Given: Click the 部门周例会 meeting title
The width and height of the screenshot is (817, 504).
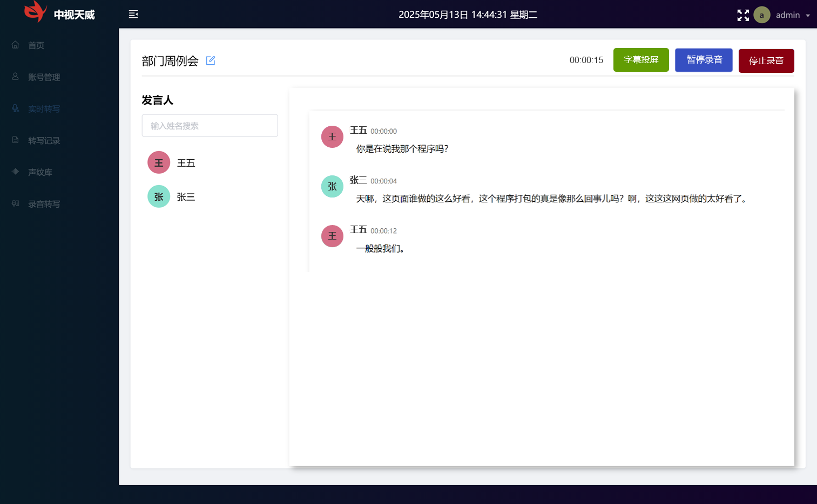Looking at the screenshot, I should (x=170, y=61).
